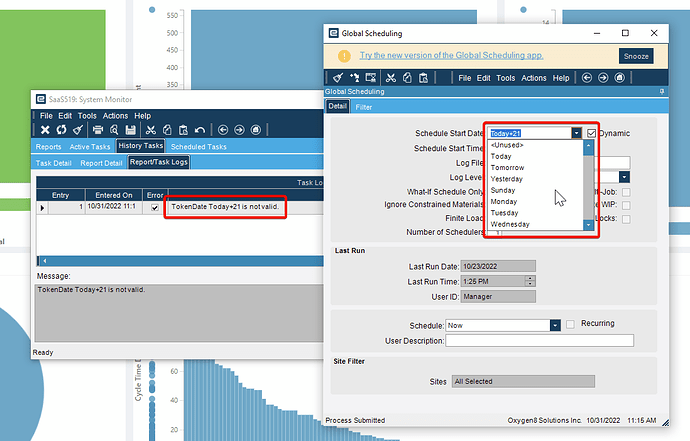Screen dimensions: 690x441
Task: Open the Task Detail tab
Action: pyautogui.click(x=53, y=163)
